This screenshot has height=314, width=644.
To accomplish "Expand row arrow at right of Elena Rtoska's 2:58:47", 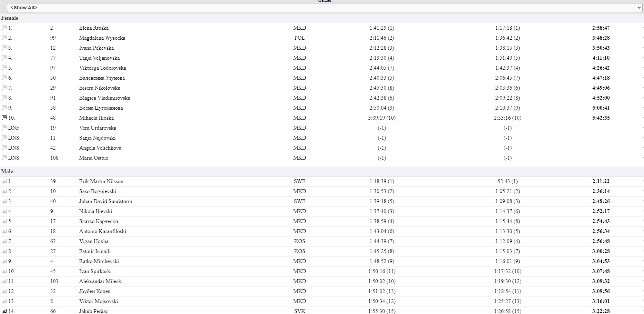I will [x=642, y=28].
